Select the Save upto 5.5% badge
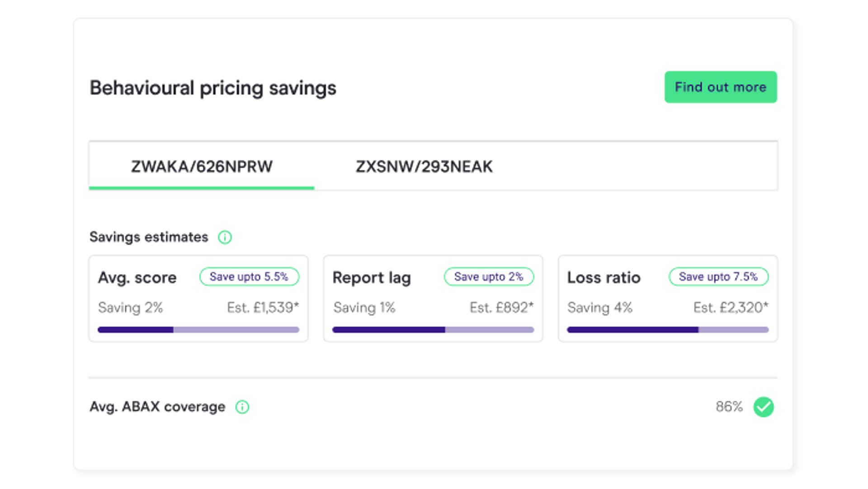This screenshot has width=868, height=489. (249, 276)
